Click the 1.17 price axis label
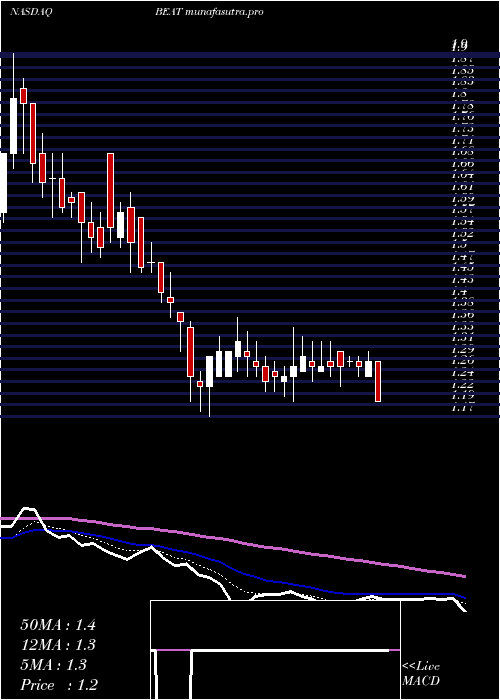 462,407
